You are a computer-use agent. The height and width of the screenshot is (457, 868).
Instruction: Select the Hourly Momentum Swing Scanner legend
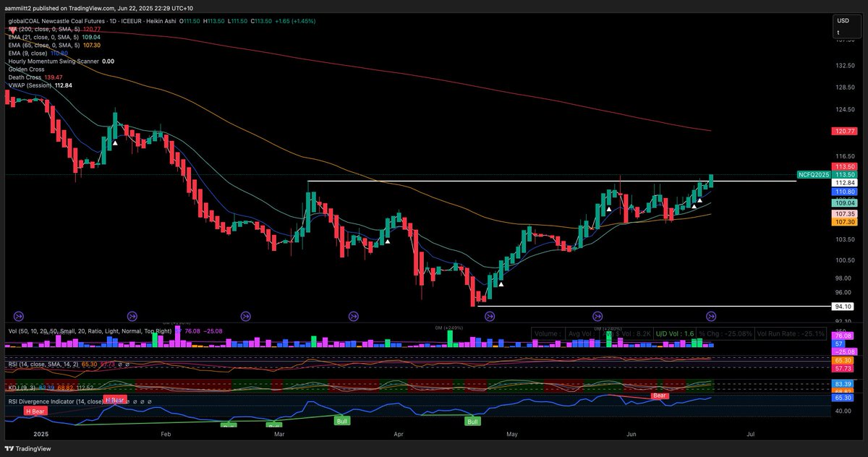(54, 61)
